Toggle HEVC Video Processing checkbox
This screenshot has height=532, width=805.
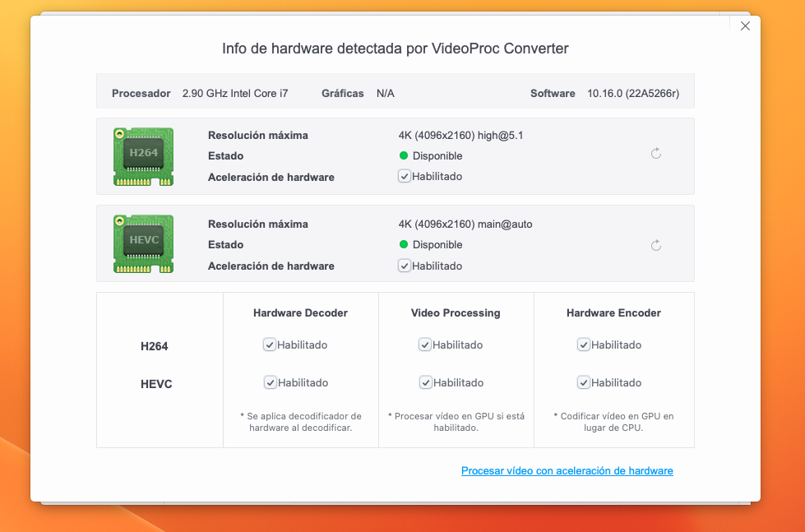click(426, 382)
